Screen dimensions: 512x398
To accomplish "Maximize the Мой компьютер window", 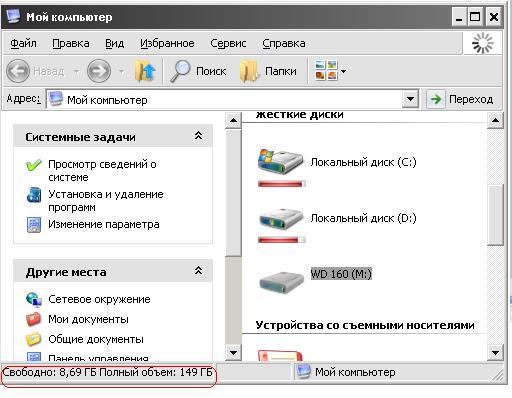I will tap(475, 17).
